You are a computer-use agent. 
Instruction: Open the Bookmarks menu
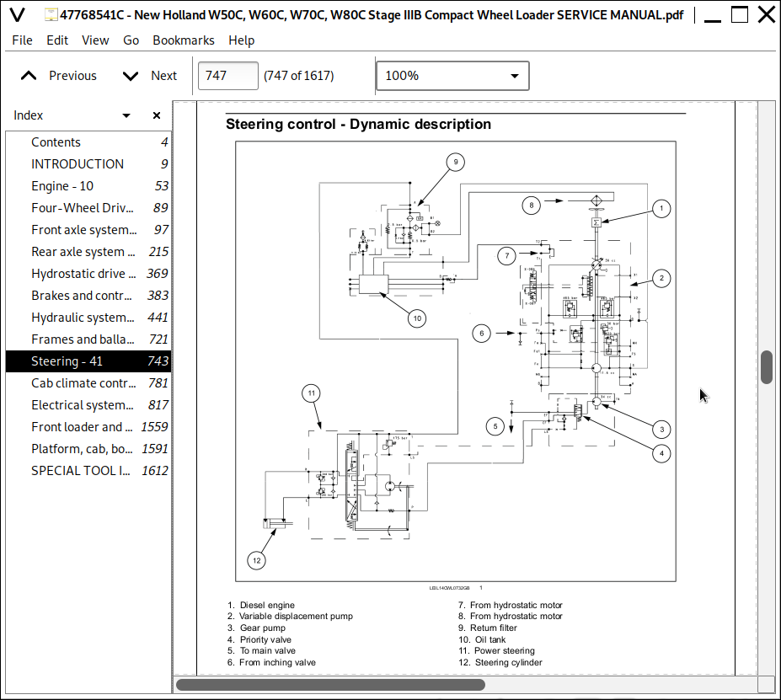(x=184, y=40)
